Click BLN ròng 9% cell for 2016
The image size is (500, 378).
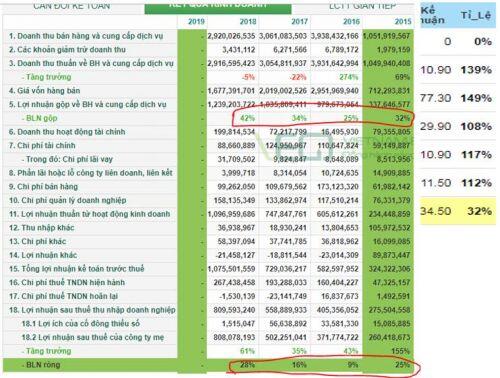(353, 365)
